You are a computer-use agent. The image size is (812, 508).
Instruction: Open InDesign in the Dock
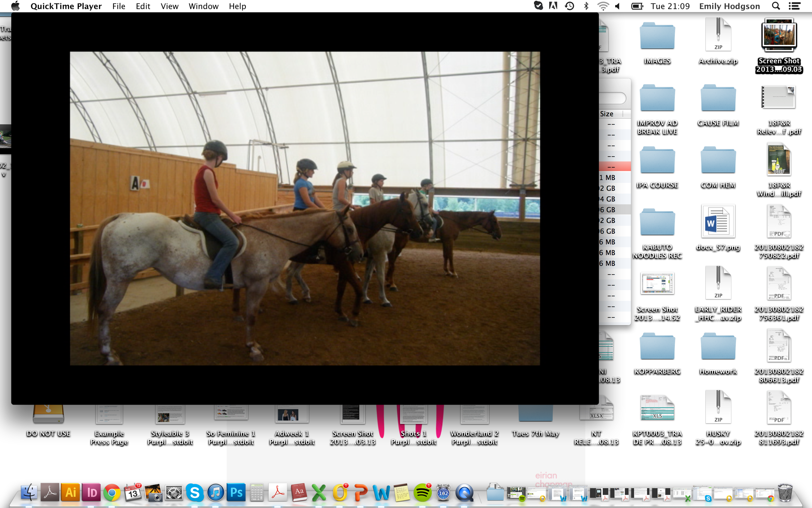tap(91, 492)
